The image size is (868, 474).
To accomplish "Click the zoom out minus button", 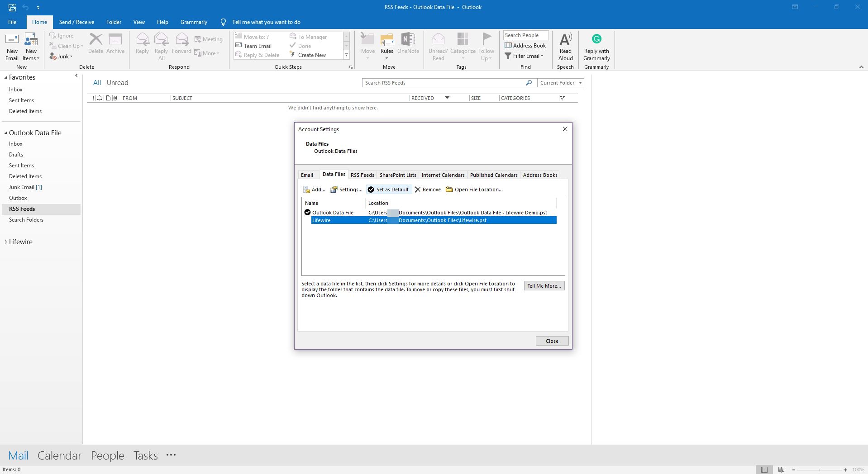I will (793, 470).
